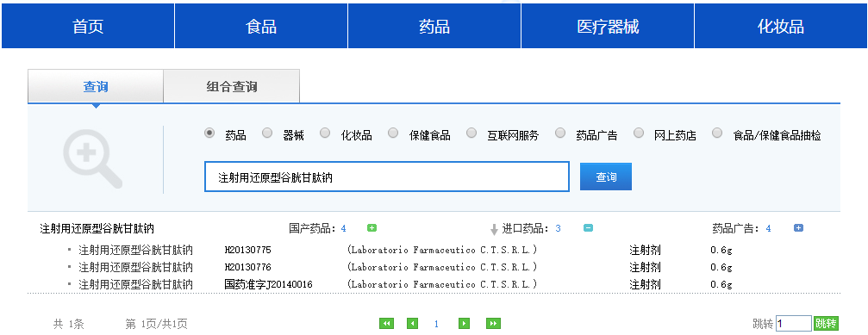Viewport: 868px width, 335px height.
Task: Focus the drug name search field
Action: point(387,177)
